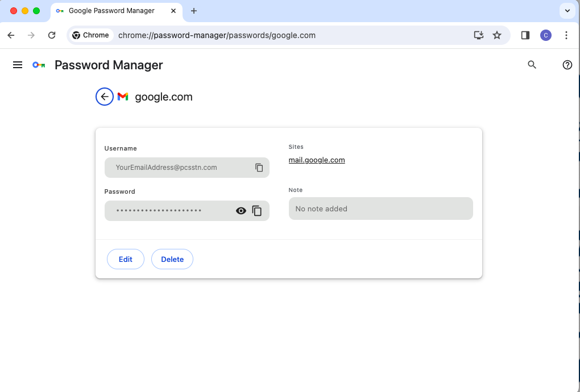Open the help question mark icon
This screenshot has height=392, width=580.
tap(567, 65)
